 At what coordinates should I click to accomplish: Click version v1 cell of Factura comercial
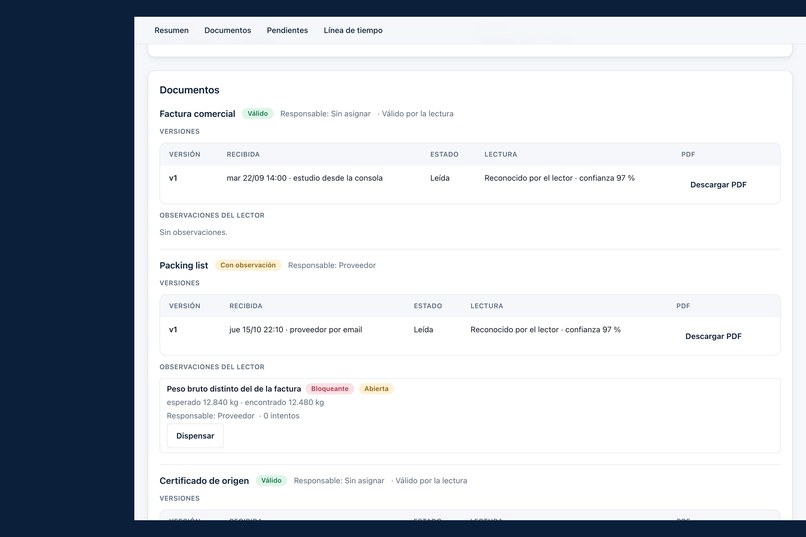(173, 178)
